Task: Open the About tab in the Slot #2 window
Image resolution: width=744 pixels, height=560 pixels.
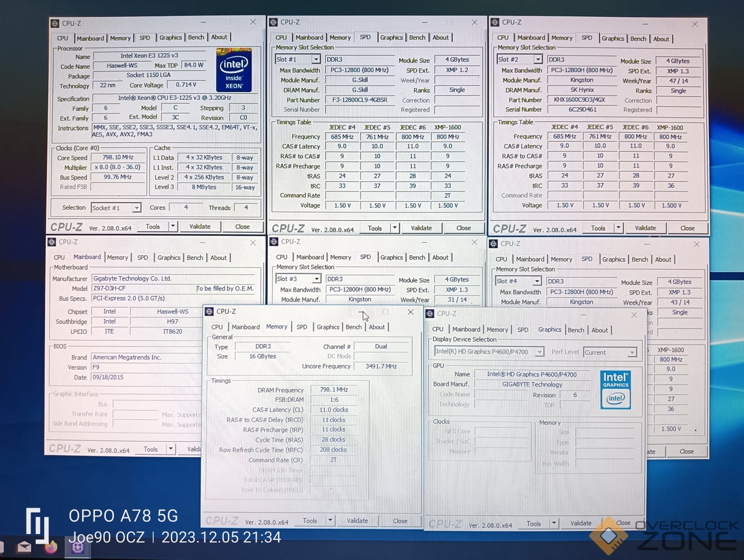Action: [x=661, y=39]
